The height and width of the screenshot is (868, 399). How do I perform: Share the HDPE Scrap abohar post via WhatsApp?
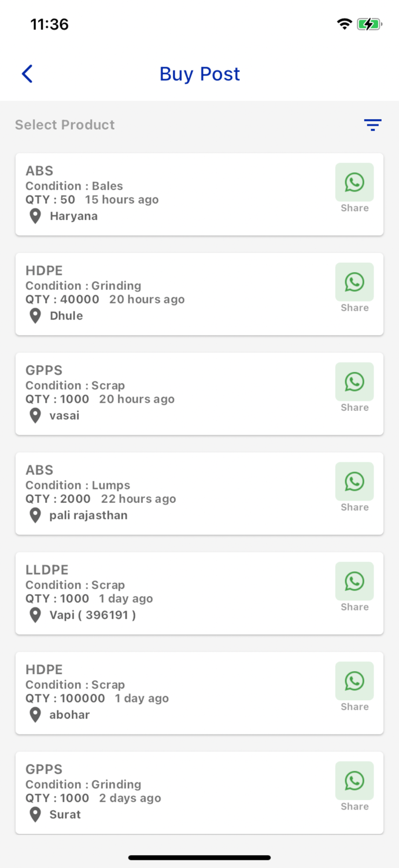pos(354,681)
